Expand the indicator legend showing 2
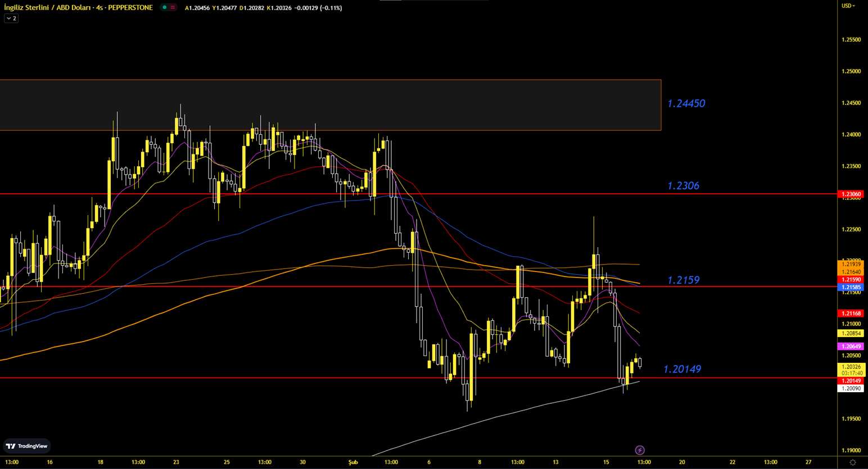This screenshot has width=868, height=469. point(11,19)
